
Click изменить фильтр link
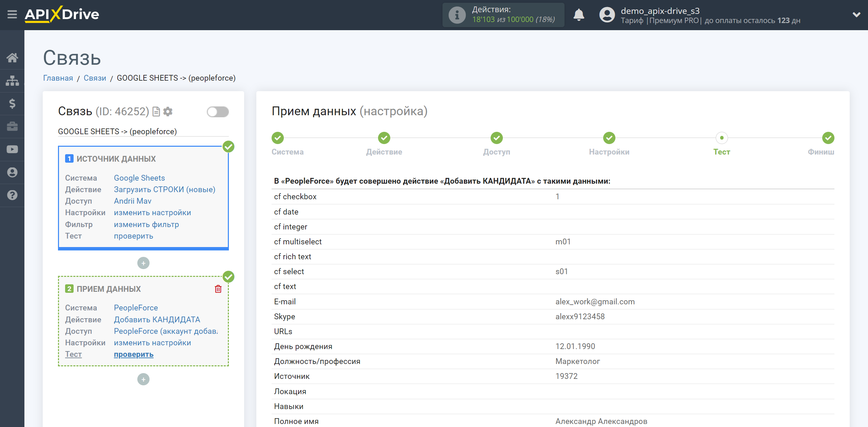click(x=146, y=224)
